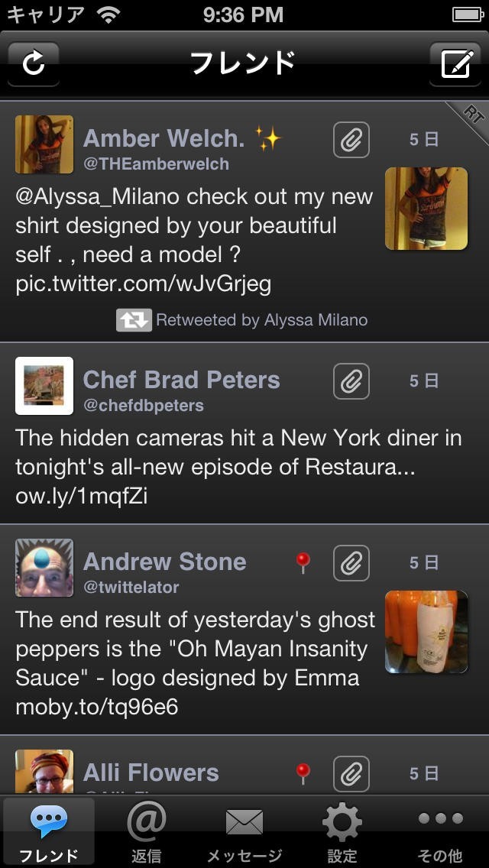Viewport: 489px width, 868px height.
Task: View the shirt photo thumbnail in Amber's tweet
Action: click(x=426, y=209)
